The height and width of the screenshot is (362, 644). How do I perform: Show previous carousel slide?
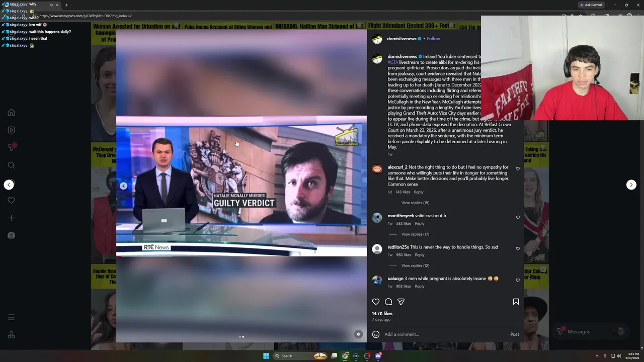(x=123, y=186)
